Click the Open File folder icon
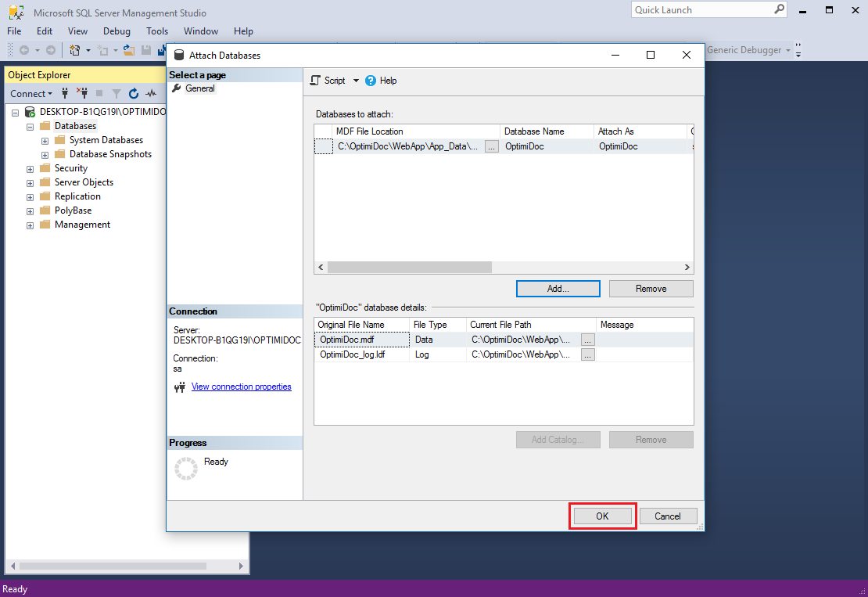Viewport: 868px width, 597px height. (129, 50)
